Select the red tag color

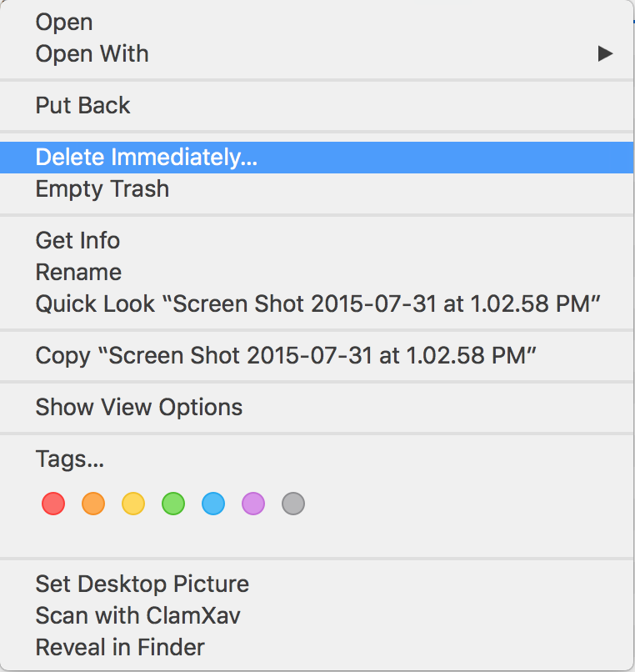(x=53, y=504)
